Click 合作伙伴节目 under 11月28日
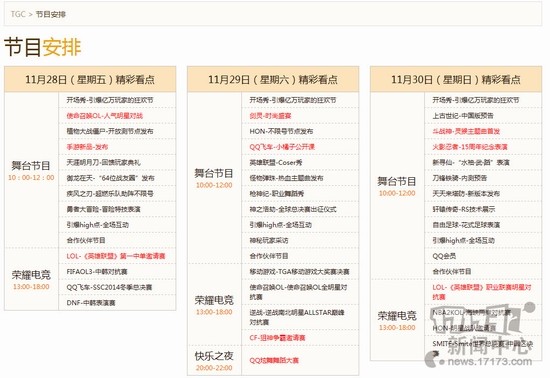The width and height of the screenshot is (550, 378). coord(86,241)
